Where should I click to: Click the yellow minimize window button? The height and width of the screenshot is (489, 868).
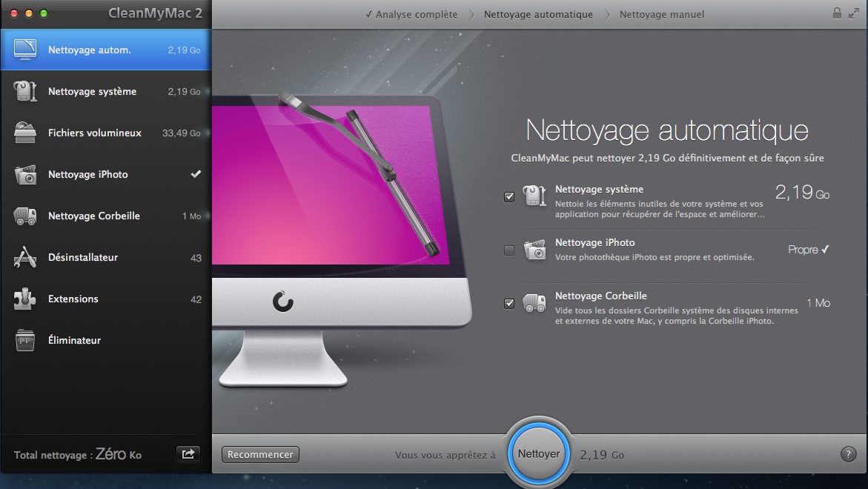point(29,13)
